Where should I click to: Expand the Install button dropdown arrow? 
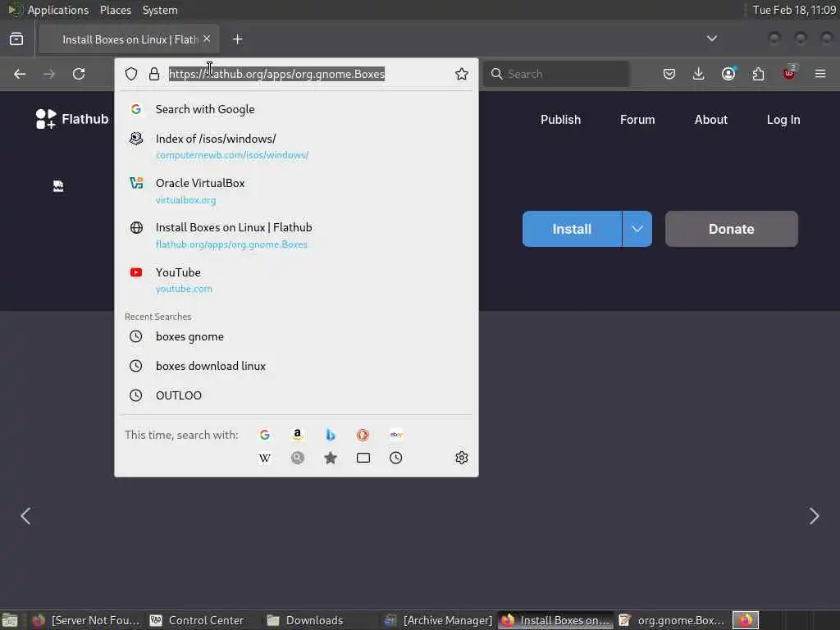click(x=637, y=229)
